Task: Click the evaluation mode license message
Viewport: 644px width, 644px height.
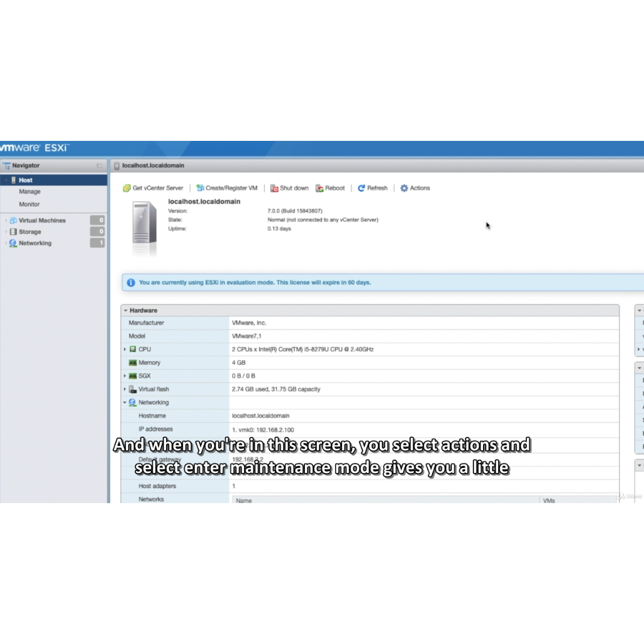Action: point(255,282)
